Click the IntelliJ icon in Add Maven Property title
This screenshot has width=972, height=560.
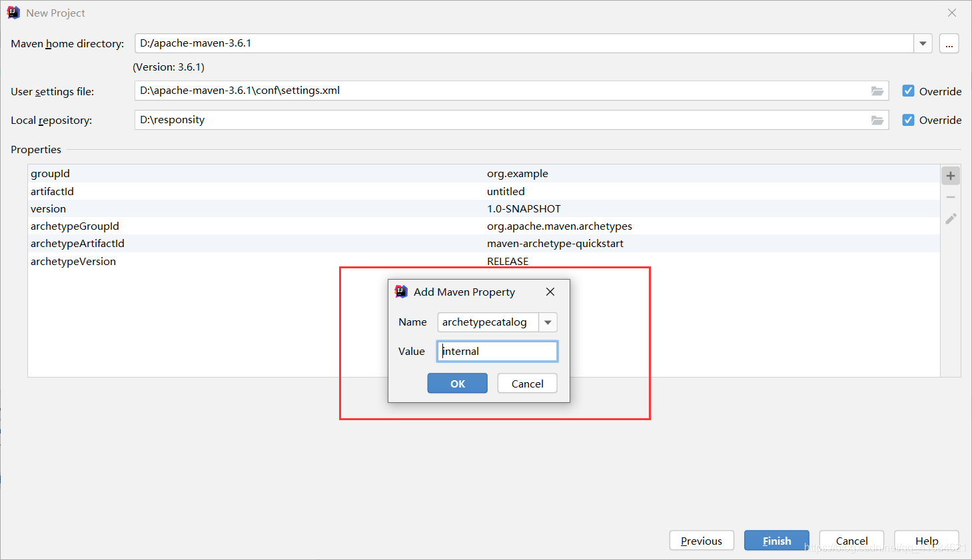click(401, 292)
